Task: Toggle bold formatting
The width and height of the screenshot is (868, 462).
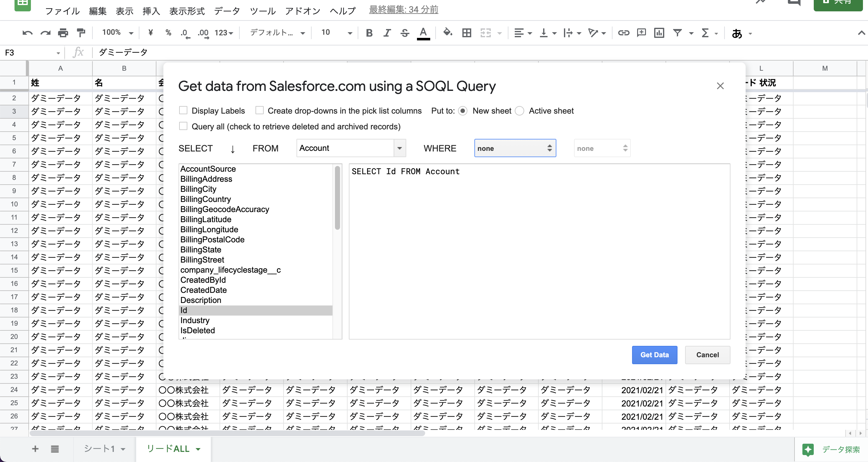Action: 369,33
